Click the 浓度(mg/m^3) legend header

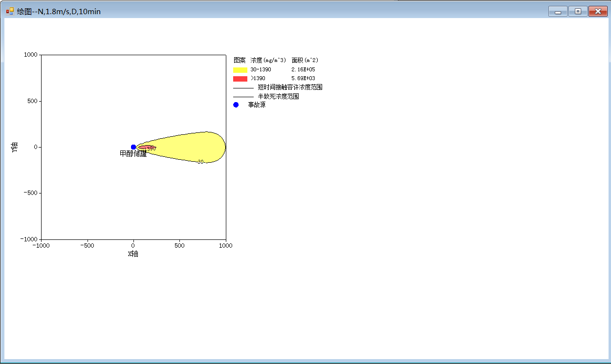[x=268, y=61]
